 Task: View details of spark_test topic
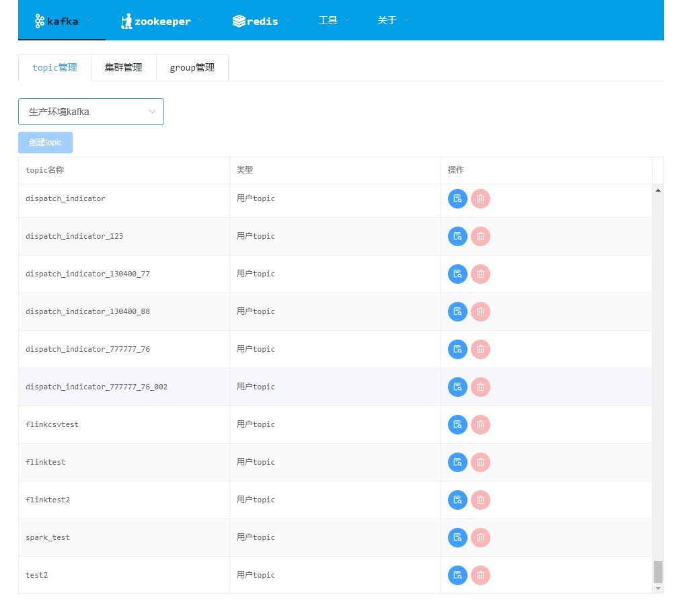pyautogui.click(x=457, y=538)
